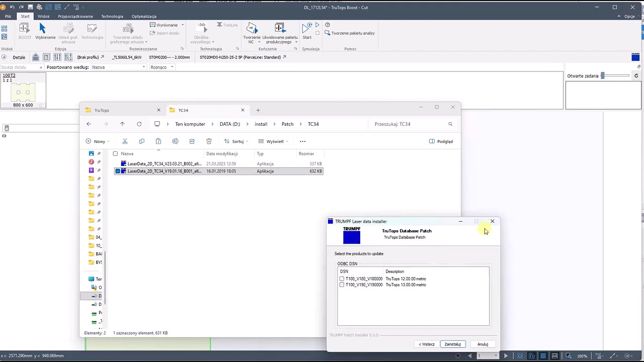Image resolution: width=644 pixels, height=362 pixels.
Task: Open a new Explorer tab with plus
Action: click(258, 110)
